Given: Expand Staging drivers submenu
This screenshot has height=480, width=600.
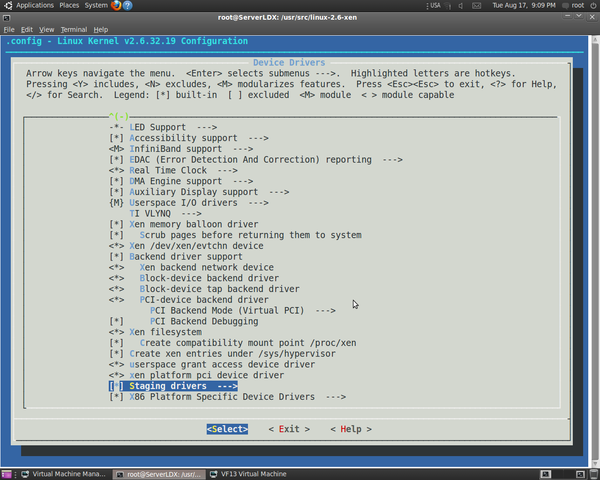Looking at the screenshot, I should [173, 386].
